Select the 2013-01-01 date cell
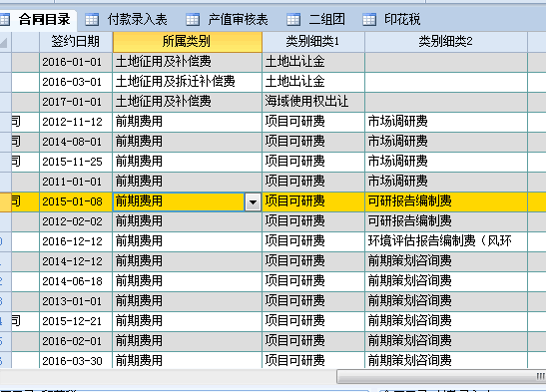The width and height of the screenshot is (546, 392). click(76, 301)
